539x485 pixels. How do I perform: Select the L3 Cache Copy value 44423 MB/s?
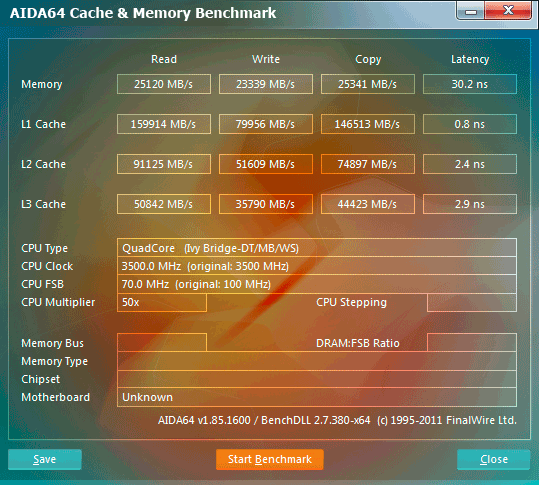367,204
